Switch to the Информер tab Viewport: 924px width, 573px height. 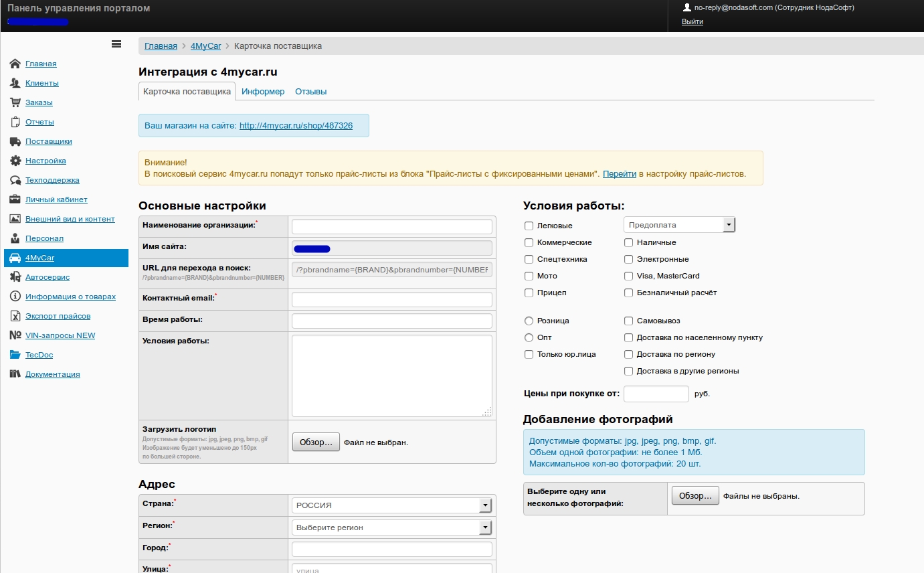[263, 92]
